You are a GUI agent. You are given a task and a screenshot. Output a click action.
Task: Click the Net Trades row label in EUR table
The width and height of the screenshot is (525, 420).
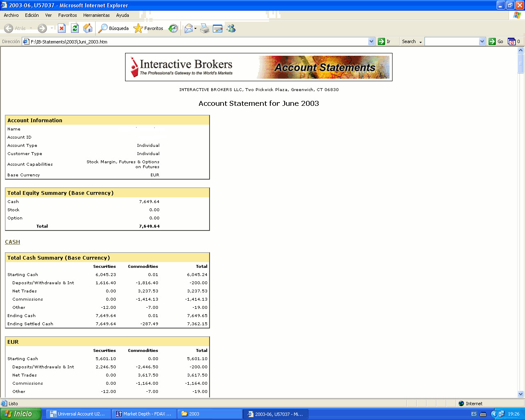coord(25,375)
